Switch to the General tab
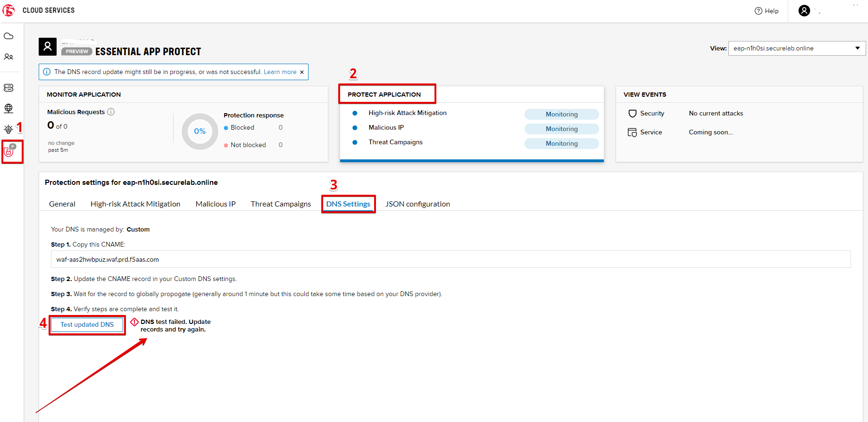Viewport: 868px width, 422px height. 62,204
